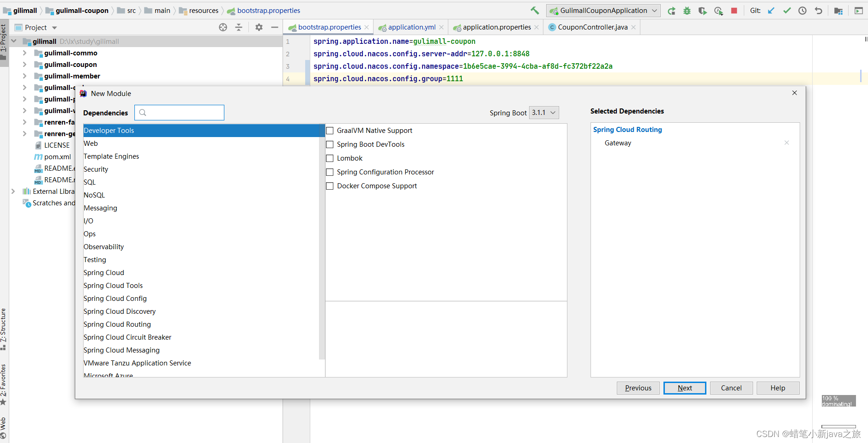
Task: Close the application.yml tab
Action: click(x=441, y=27)
